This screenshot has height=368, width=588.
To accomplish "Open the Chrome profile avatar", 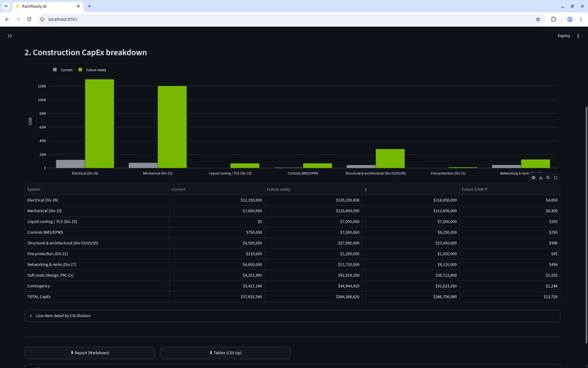I will (x=570, y=19).
